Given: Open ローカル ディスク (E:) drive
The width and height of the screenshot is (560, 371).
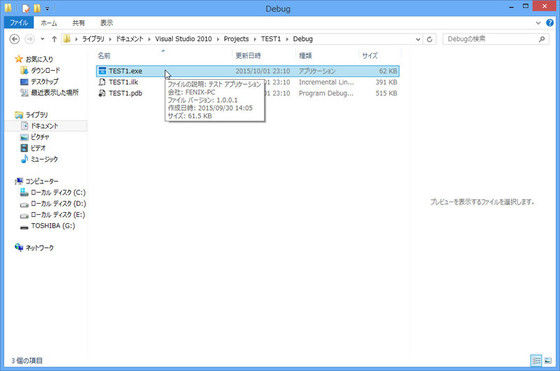Looking at the screenshot, I should 58,215.
